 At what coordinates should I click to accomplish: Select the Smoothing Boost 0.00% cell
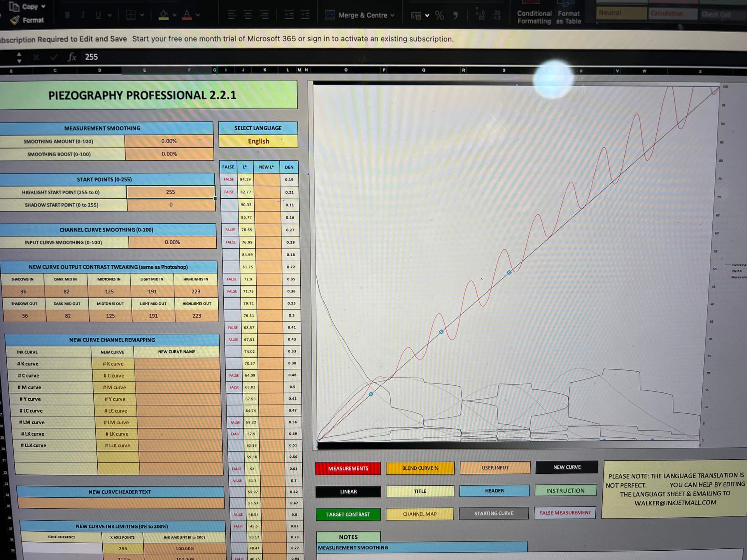pyautogui.click(x=169, y=154)
